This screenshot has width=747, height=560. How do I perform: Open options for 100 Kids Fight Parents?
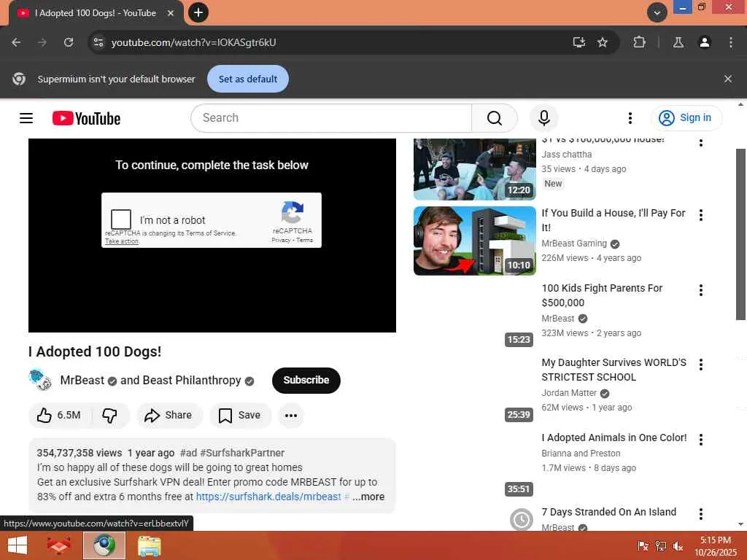[x=701, y=290]
